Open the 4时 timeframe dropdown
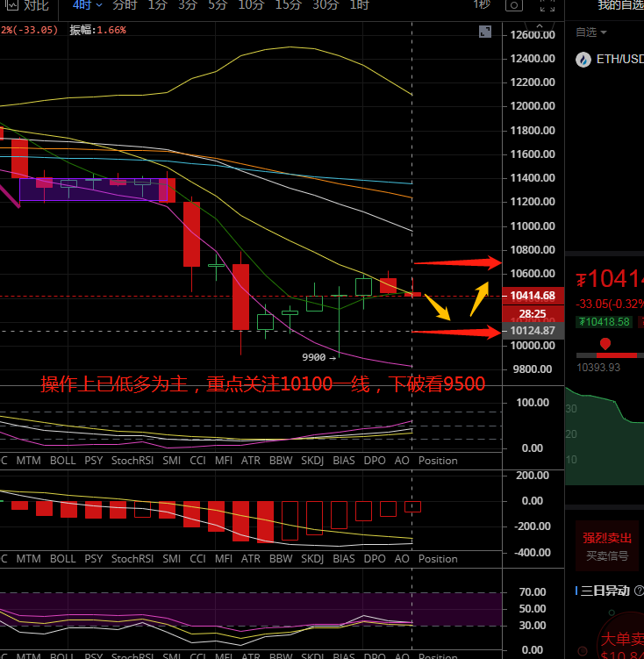This screenshot has height=659, width=644. coord(88,5)
